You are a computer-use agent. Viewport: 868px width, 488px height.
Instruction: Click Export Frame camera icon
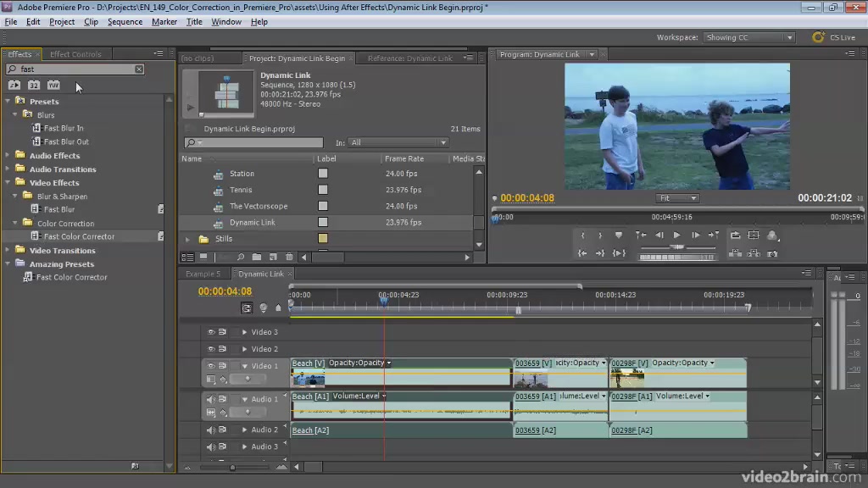tap(773, 253)
